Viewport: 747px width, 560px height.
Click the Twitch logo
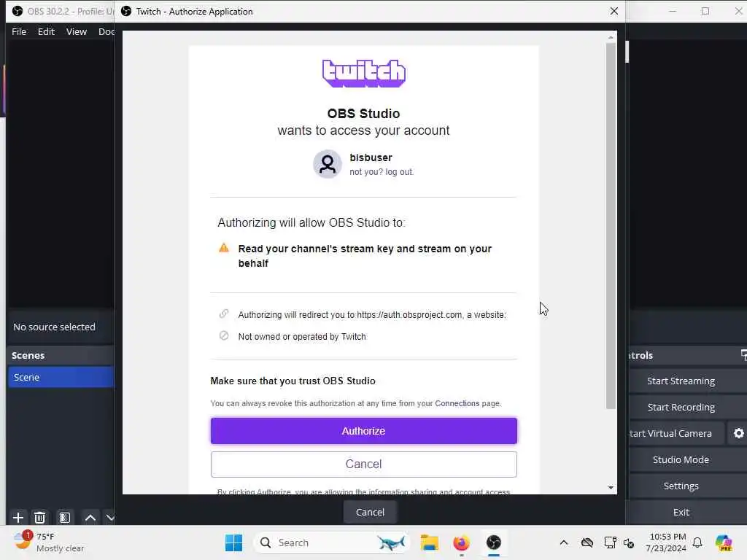[363, 74]
